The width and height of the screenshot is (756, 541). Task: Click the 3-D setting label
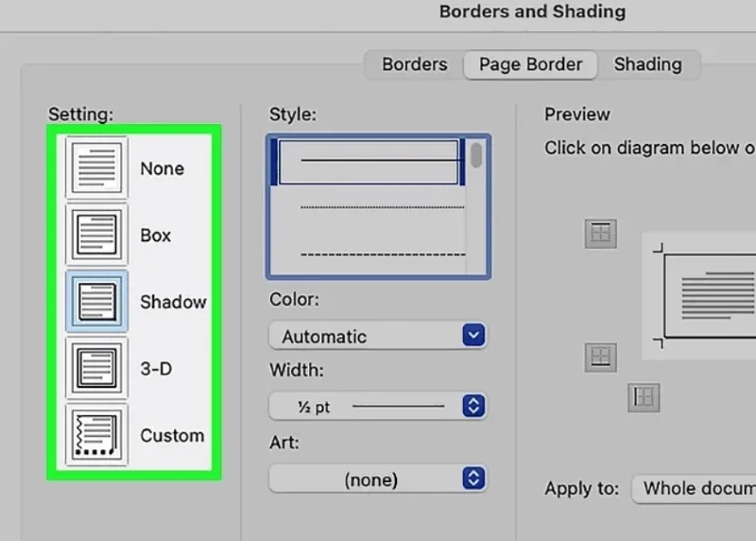pos(156,369)
